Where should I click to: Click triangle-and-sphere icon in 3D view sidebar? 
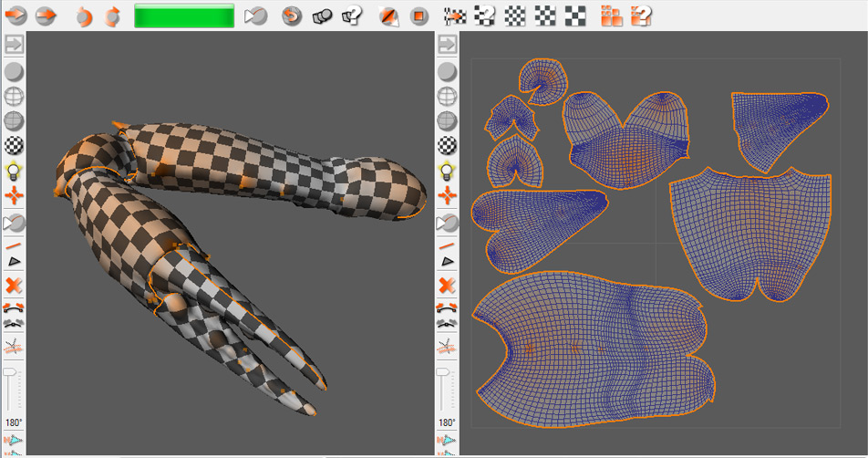[14, 224]
